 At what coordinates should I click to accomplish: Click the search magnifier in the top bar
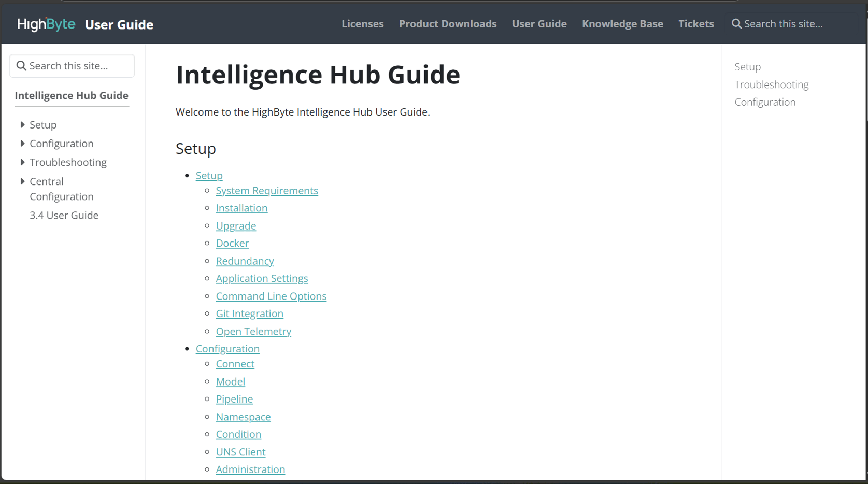coord(736,24)
